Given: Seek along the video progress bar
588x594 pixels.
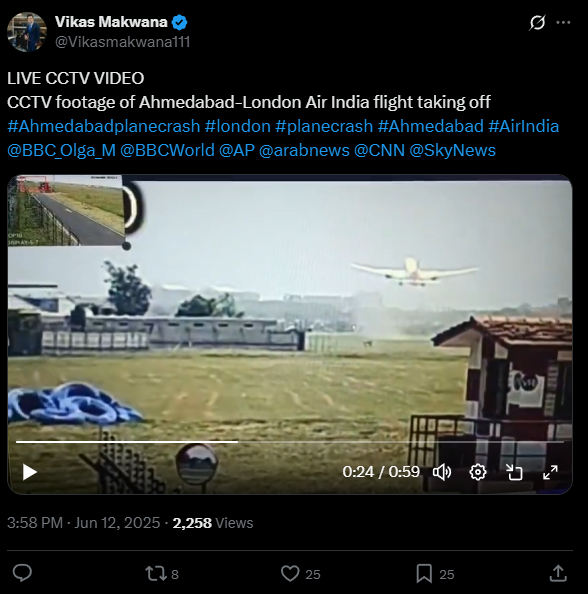Looking at the screenshot, I should coord(290,442).
